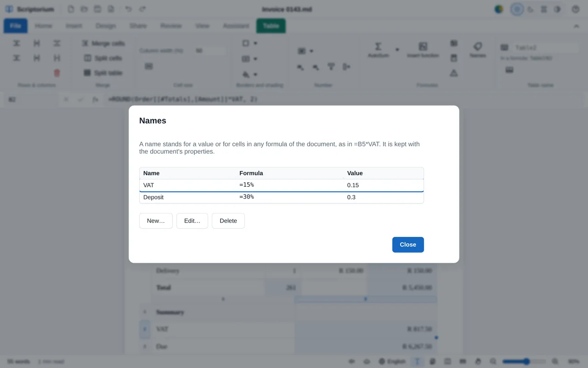Click the undo arrow icon

(x=129, y=9)
